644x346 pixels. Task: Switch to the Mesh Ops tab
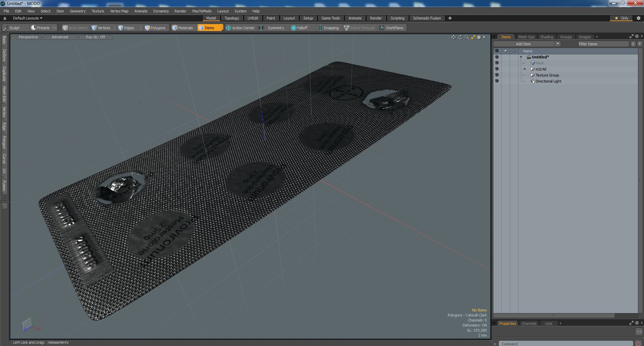[526, 37]
